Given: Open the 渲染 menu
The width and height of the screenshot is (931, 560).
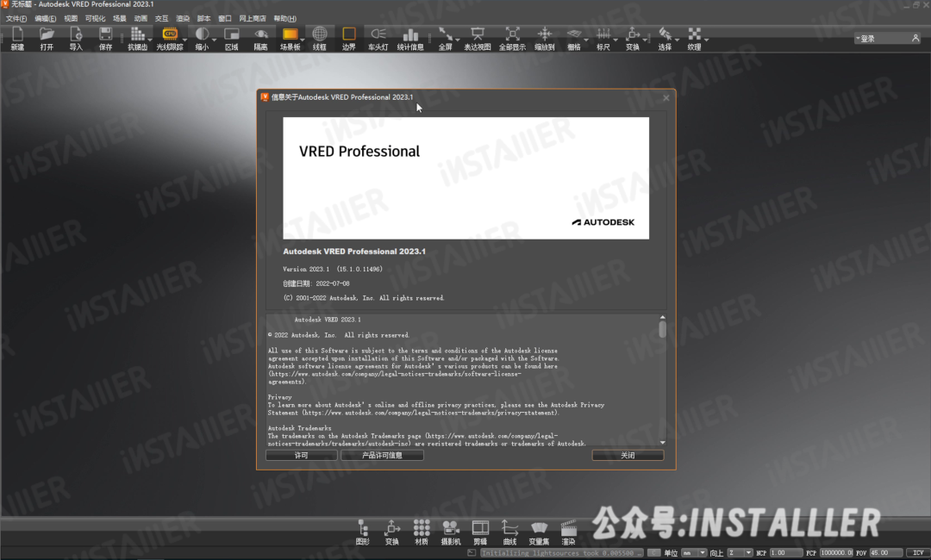Looking at the screenshot, I should (x=183, y=18).
